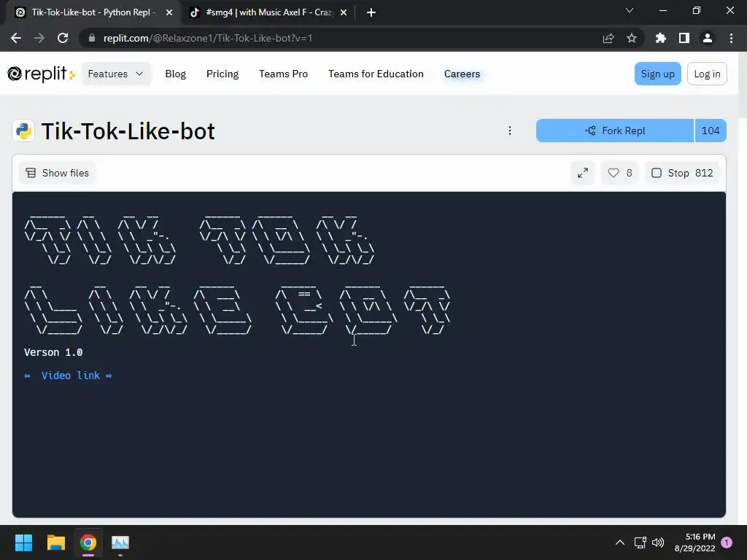
Task: Open the Teams Pro link
Action: [284, 74]
